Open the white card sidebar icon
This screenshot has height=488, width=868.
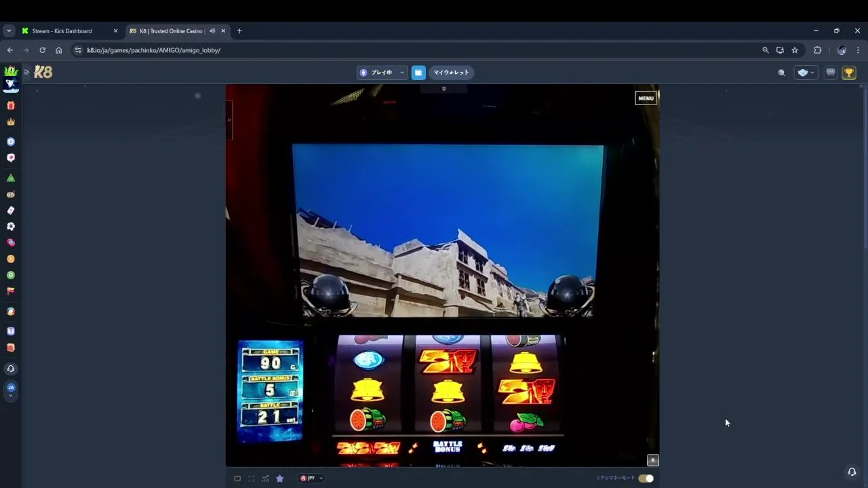tap(10, 210)
